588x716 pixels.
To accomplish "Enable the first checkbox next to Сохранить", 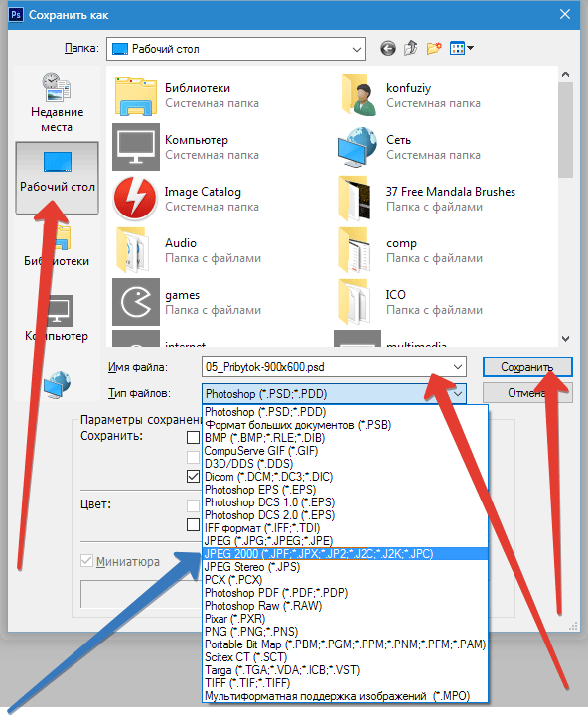I will 193,438.
